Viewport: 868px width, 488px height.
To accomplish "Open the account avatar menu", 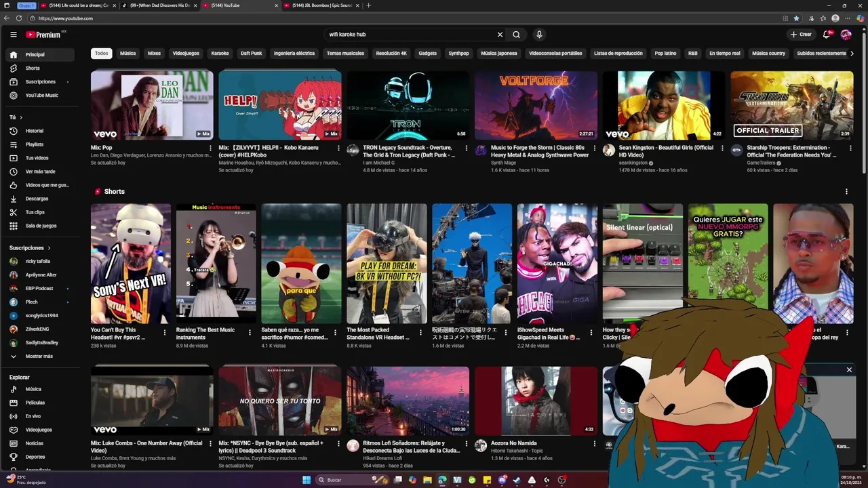I will tap(846, 35).
